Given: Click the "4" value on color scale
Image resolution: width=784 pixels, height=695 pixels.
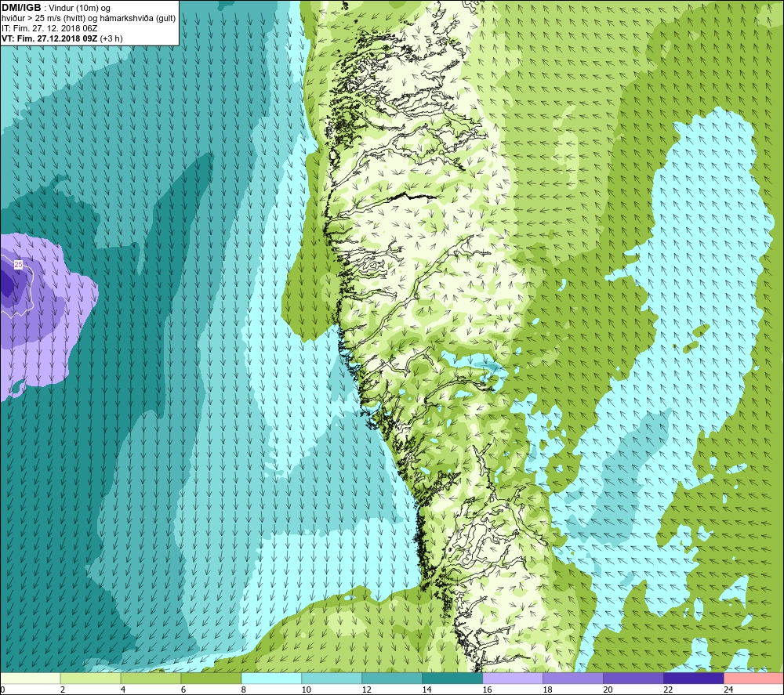Looking at the screenshot, I should click(x=123, y=690).
